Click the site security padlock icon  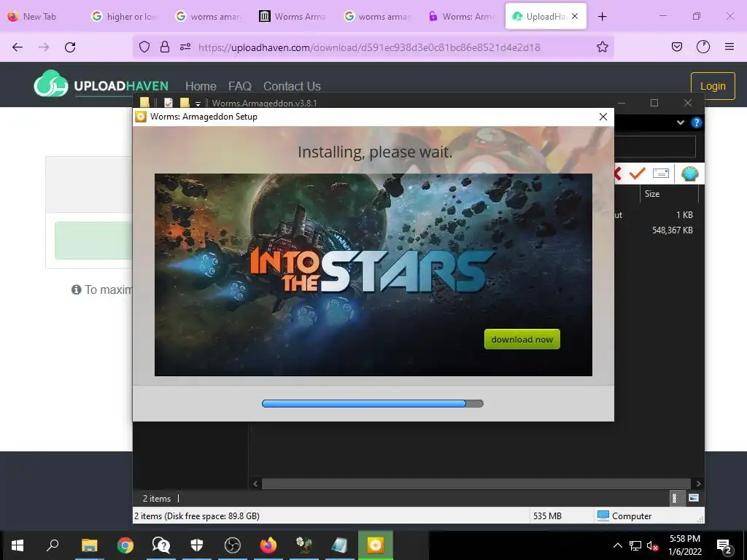[165, 47]
